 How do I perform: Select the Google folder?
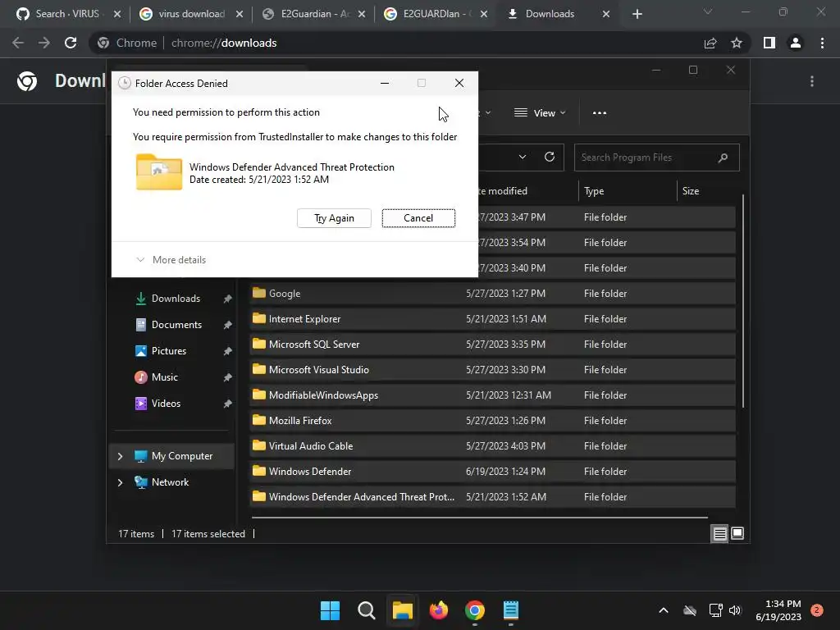pyautogui.click(x=492, y=294)
